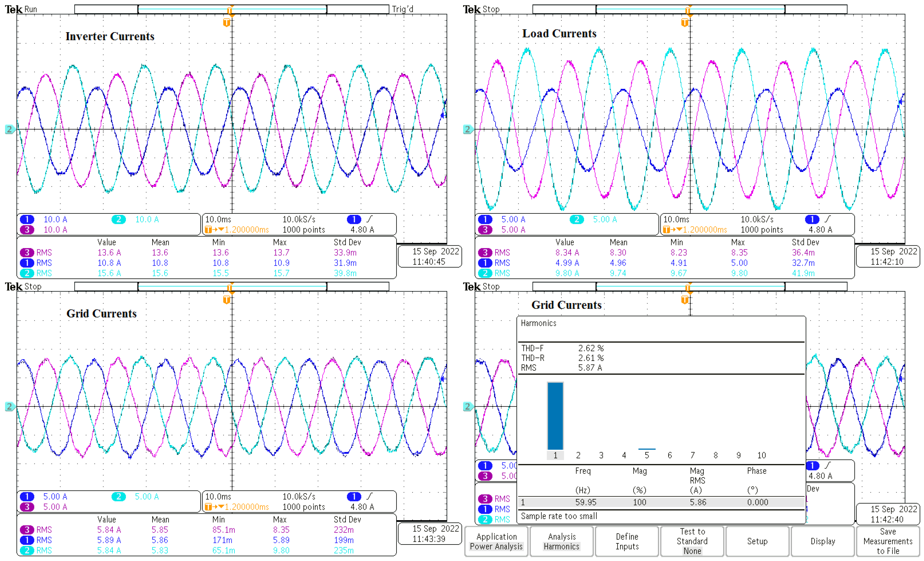This screenshot has height=561, width=924.
Task: Click the Mag RMS 5.86 value
Action: (x=698, y=502)
